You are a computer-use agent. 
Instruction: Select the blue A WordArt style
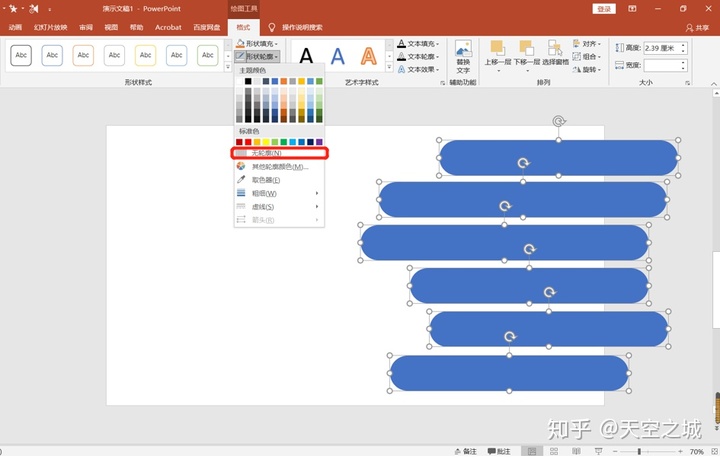pyautogui.click(x=338, y=56)
